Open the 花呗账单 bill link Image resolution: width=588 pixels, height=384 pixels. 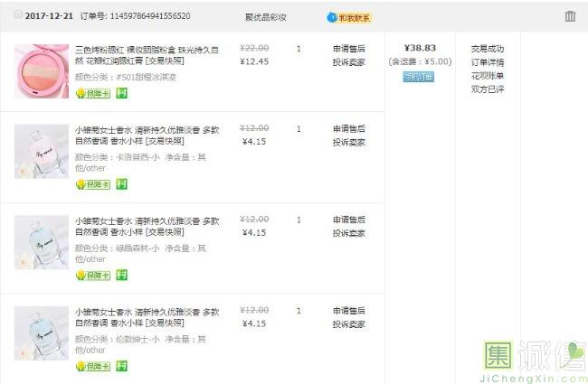[488, 76]
